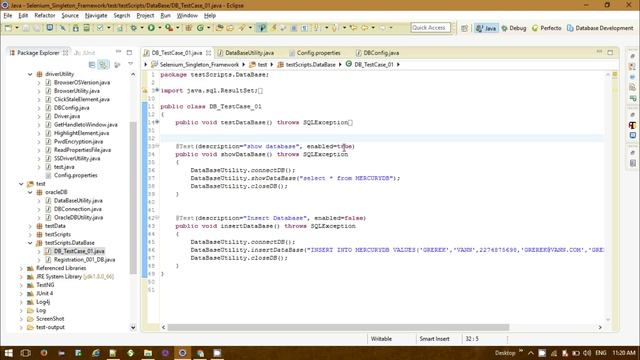Screen dimensions: 640x360
Task: Open dropdown next to the Debug button
Action: coord(142,28)
